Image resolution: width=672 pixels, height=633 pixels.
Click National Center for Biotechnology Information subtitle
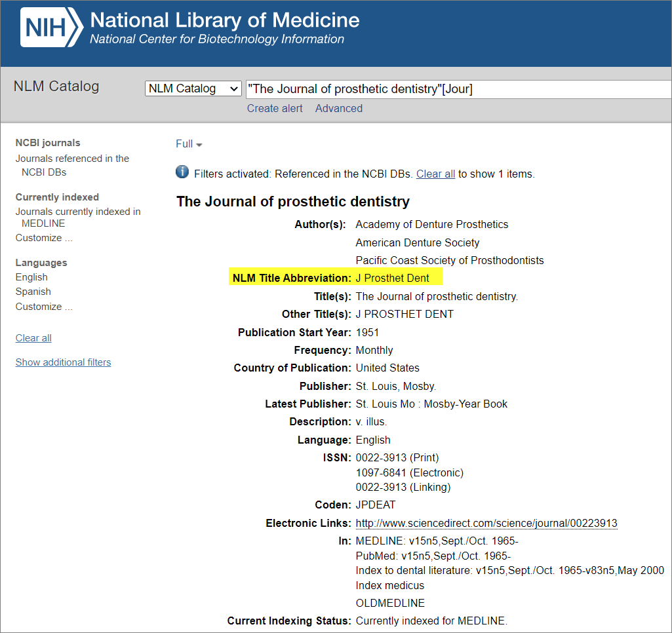217,39
